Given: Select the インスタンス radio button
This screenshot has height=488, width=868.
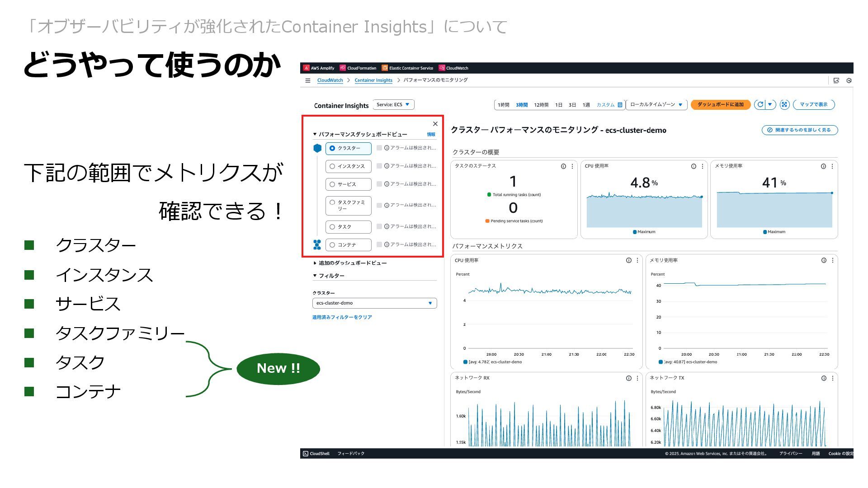Looking at the screenshot, I should click(x=332, y=166).
